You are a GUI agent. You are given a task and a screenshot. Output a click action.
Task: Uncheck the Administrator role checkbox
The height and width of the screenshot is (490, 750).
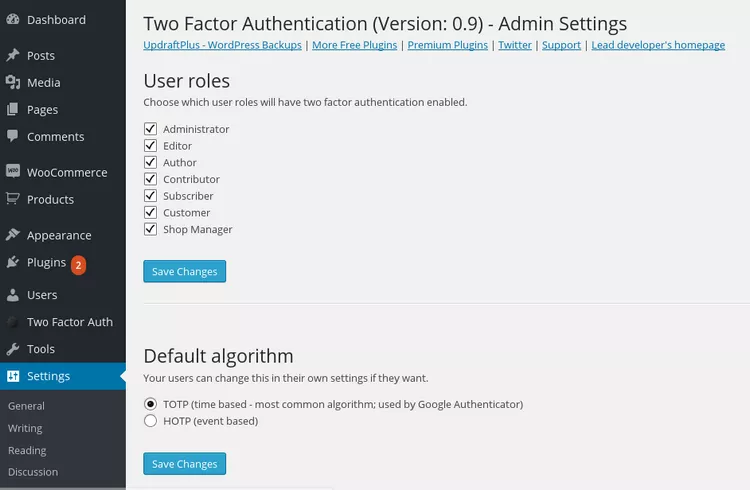[151, 129]
